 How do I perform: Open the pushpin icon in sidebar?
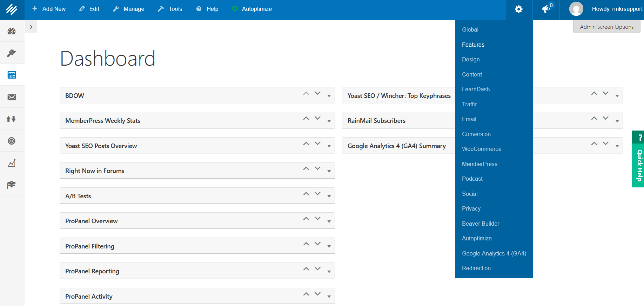12,53
